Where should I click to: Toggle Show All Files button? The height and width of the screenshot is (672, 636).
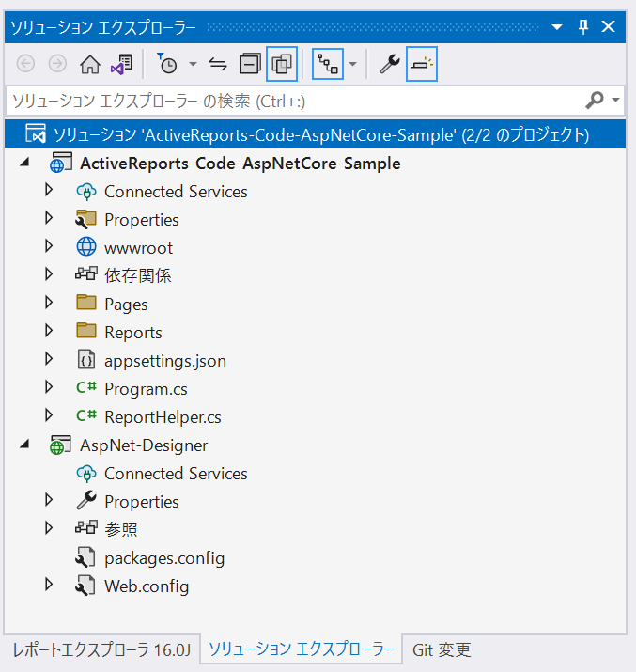[x=282, y=64]
